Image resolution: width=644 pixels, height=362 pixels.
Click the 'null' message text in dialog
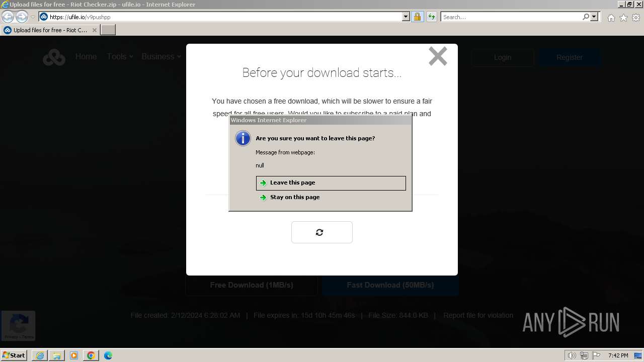(x=260, y=165)
